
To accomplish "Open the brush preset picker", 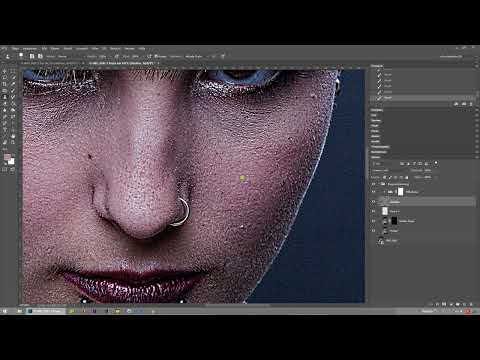I will click(22, 56).
